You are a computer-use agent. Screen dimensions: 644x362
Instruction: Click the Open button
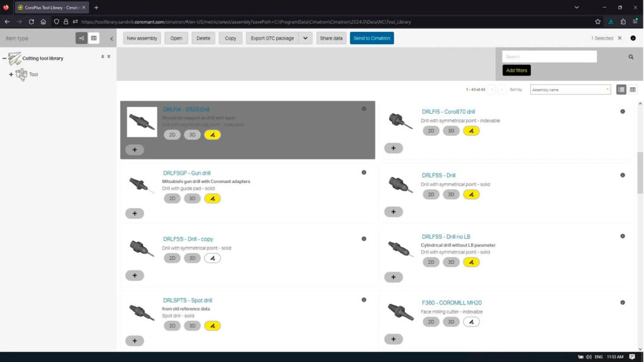(x=176, y=38)
